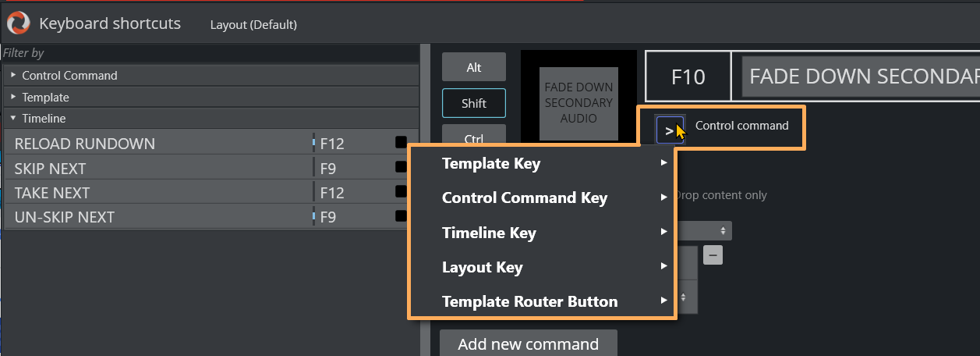
Task: Click the minus button to remove command
Action: coord(713,255)
